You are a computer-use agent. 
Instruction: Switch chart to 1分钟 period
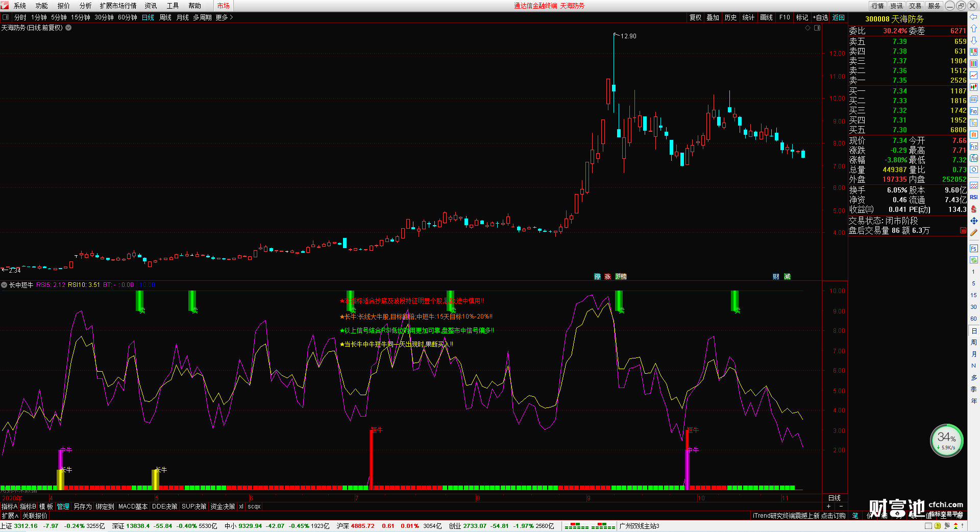(39, 17)
